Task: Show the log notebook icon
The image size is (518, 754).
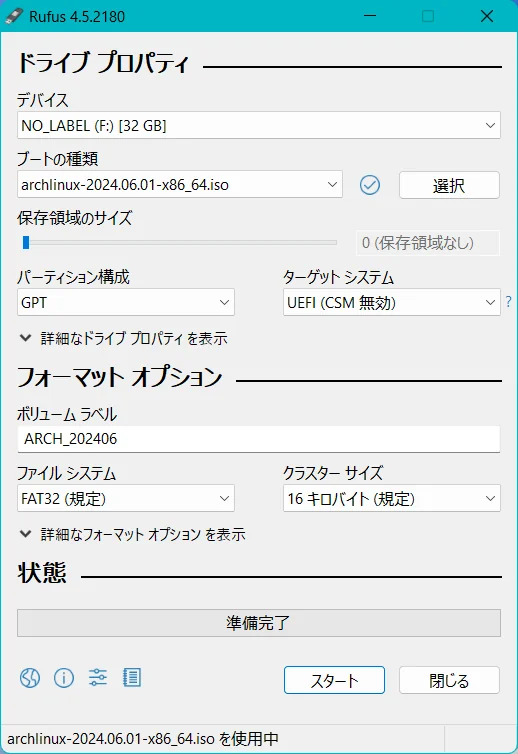Action: [x=132, y=678]
